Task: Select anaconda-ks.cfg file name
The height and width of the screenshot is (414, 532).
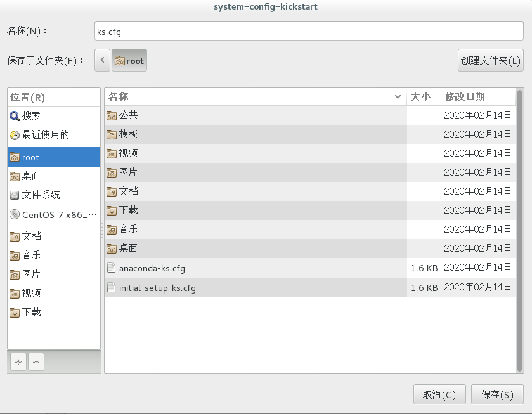Action: pos(152,268)
